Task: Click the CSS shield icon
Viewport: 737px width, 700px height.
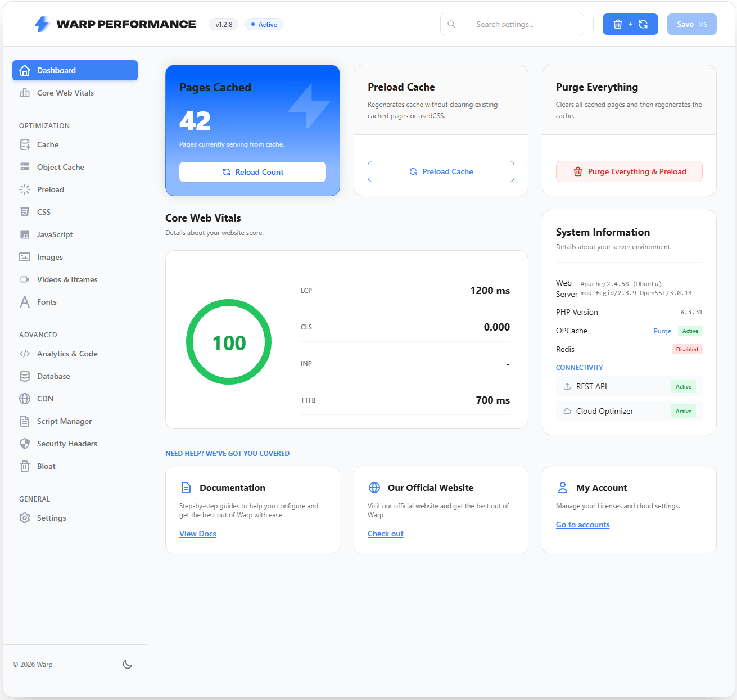Action: click(25, 212)
